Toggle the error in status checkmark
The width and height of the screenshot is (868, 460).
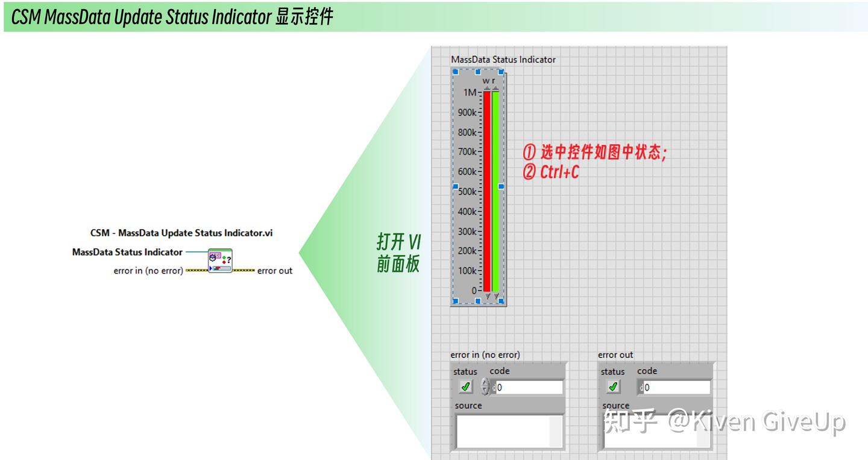(465, 387)
